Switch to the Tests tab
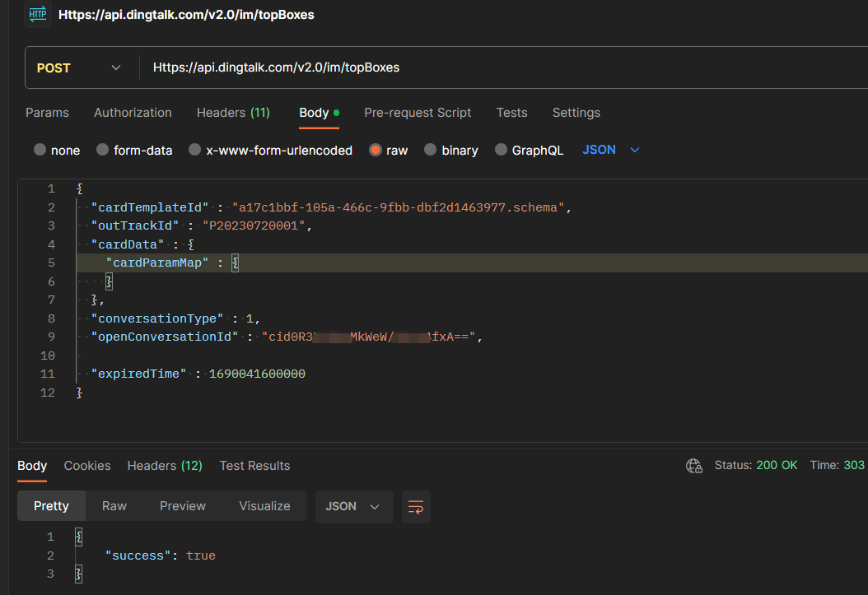868x595 pixels. coord(511,113)
